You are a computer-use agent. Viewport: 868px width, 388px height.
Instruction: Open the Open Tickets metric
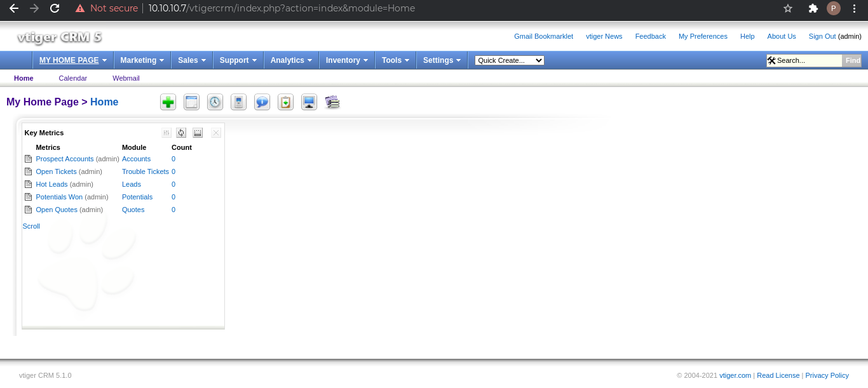(56, 171)
